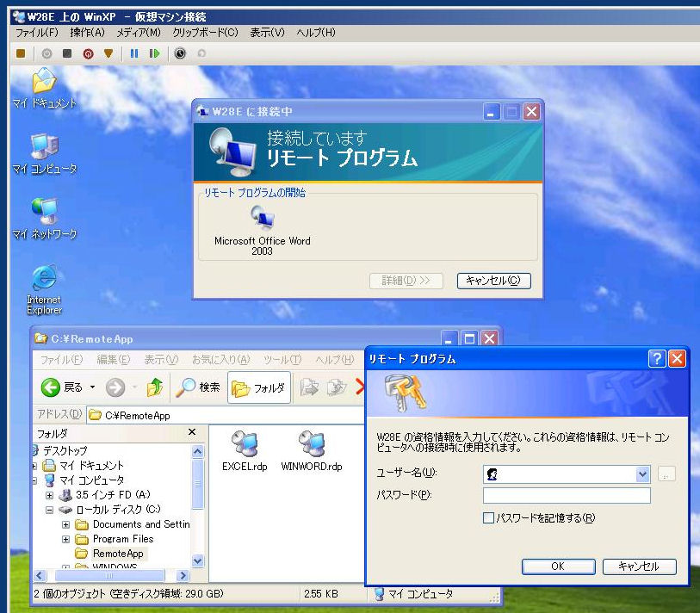Image resolution: width=700 pixels, height=613 pixels.
Task: Click the Explorer address bar C:\RemoteApp
Action: pyautogui.click(x=226, y=415)
